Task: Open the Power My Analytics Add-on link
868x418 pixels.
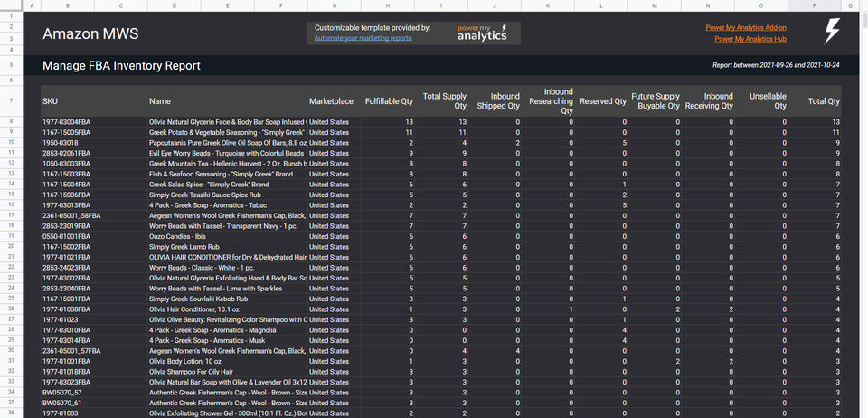Action: pyautogui.click(x=745, y=28)
